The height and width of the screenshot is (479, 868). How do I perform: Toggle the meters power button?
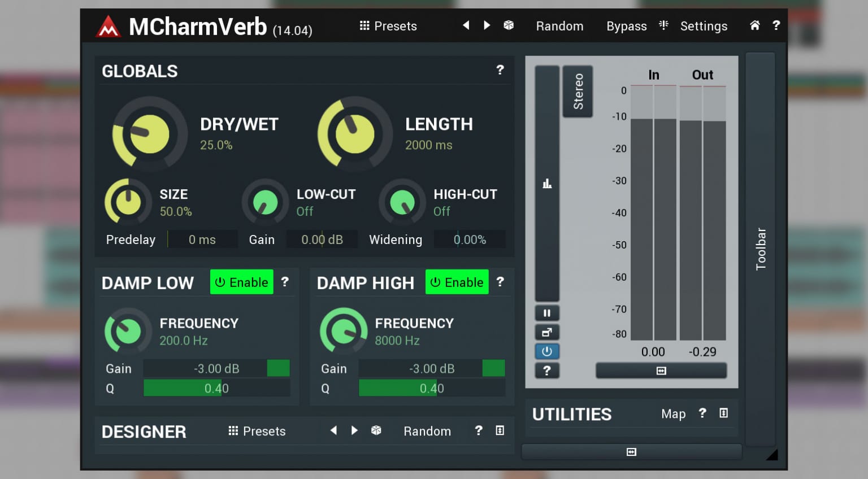point(547,351)
